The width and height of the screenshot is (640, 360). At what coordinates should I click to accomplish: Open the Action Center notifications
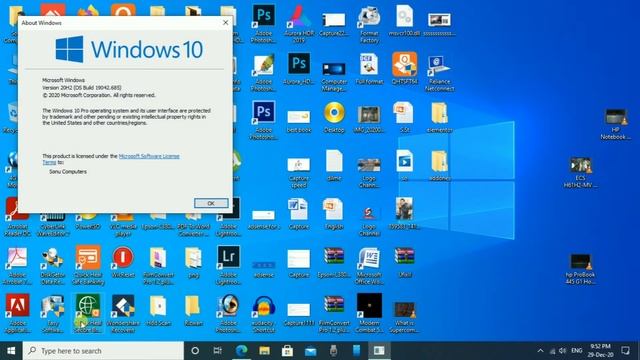pos(625,351)
